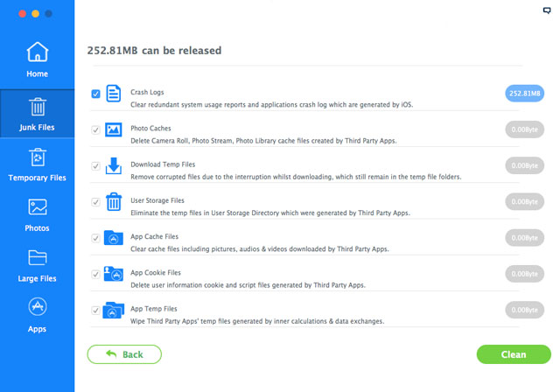Image resolution: width=560 pixels, height=392 pixels.
Task: Click the Download Temp Files 0.00Byte badge
Action: 525,165
